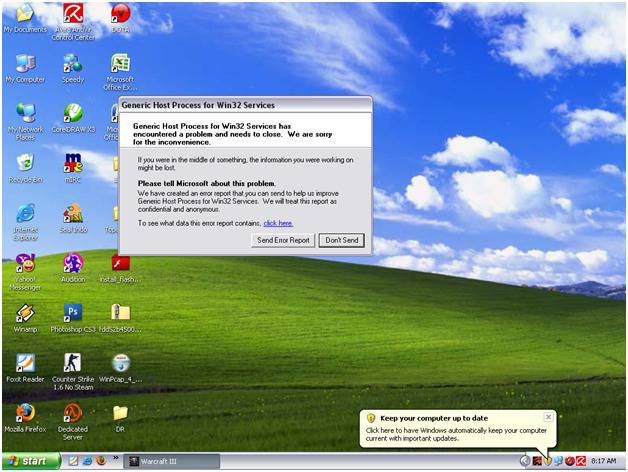Close the 'Keep your computer up to date' balloon
Image resolution: width=628 pixels, height=472 pixels.
click(548, 417)
